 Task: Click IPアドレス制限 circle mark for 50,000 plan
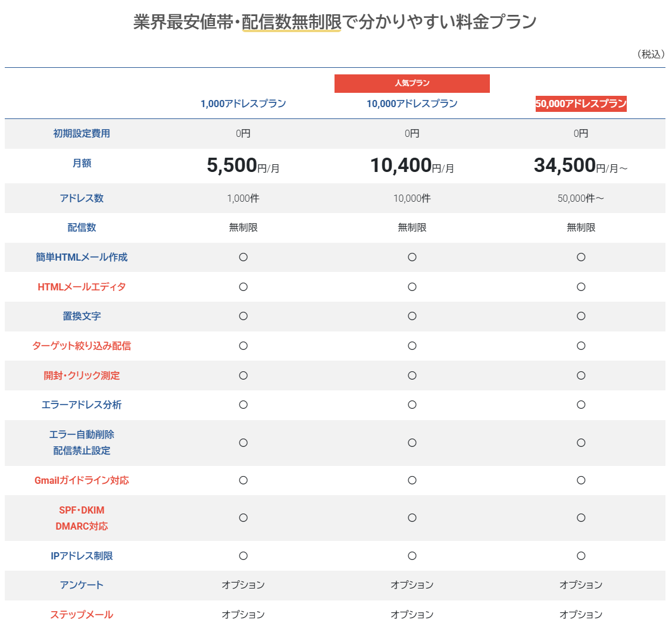click(581, 556)
